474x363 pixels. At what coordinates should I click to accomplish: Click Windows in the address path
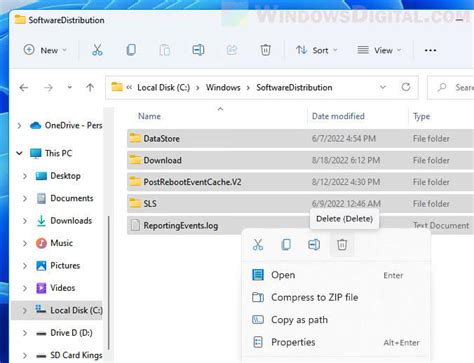[223, 87]
